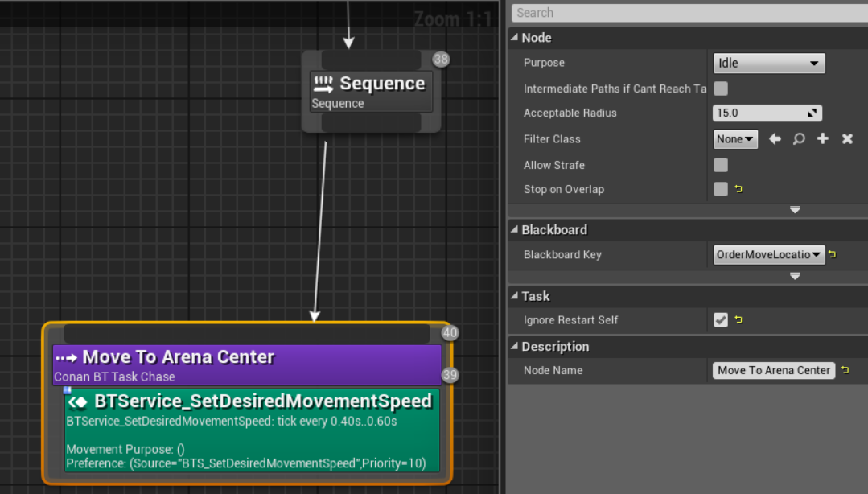Reset Node Name to default
The height and width of the screenshot is (494, 868).
[x=845, y=370]
